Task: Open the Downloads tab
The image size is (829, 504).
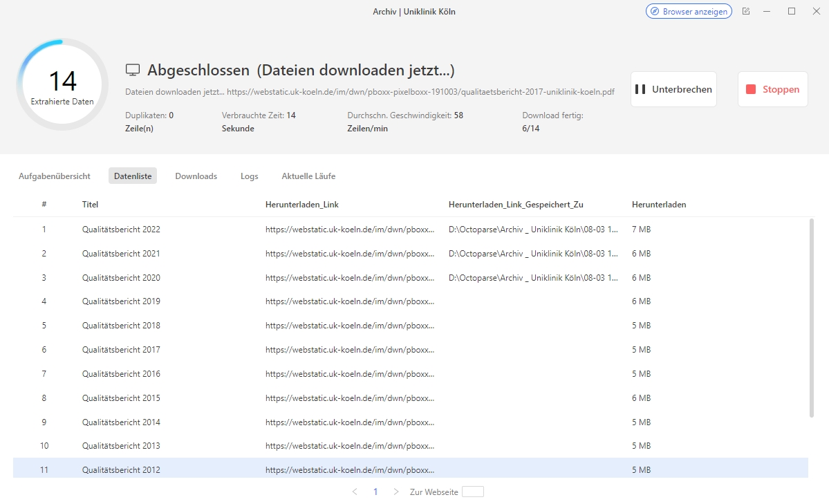Action: click(x=196, y=176)
